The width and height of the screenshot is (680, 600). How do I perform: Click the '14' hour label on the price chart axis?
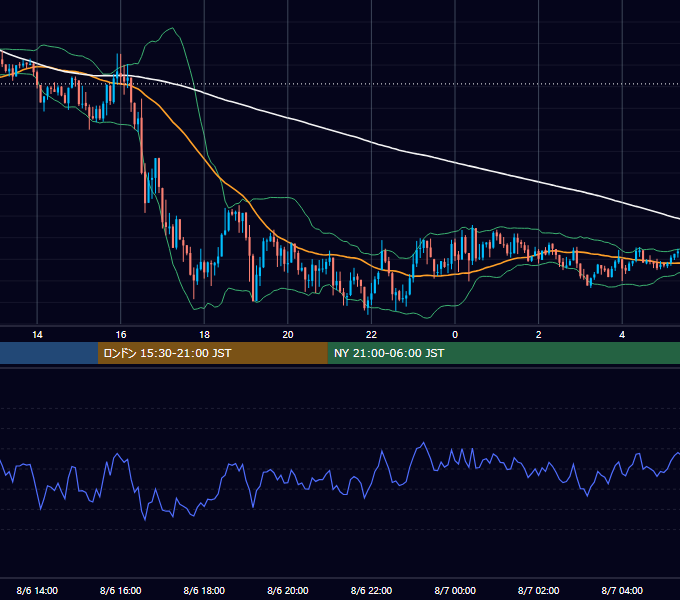click(x=37, y=335)
